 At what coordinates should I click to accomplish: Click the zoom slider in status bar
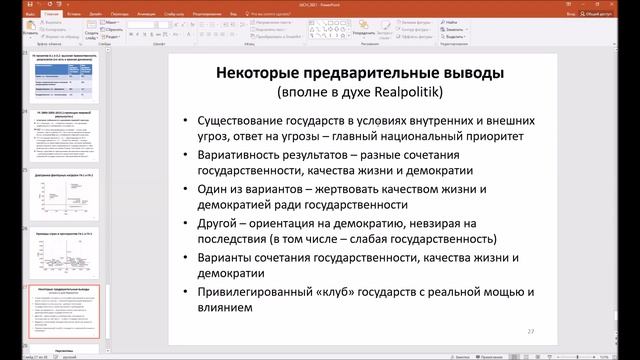point(577,357)
